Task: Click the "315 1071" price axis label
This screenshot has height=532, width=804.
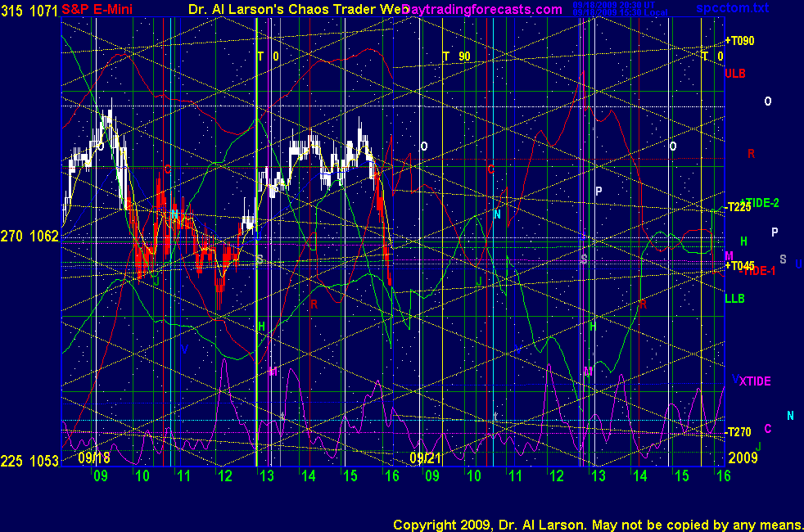Action: coord(29,11)
